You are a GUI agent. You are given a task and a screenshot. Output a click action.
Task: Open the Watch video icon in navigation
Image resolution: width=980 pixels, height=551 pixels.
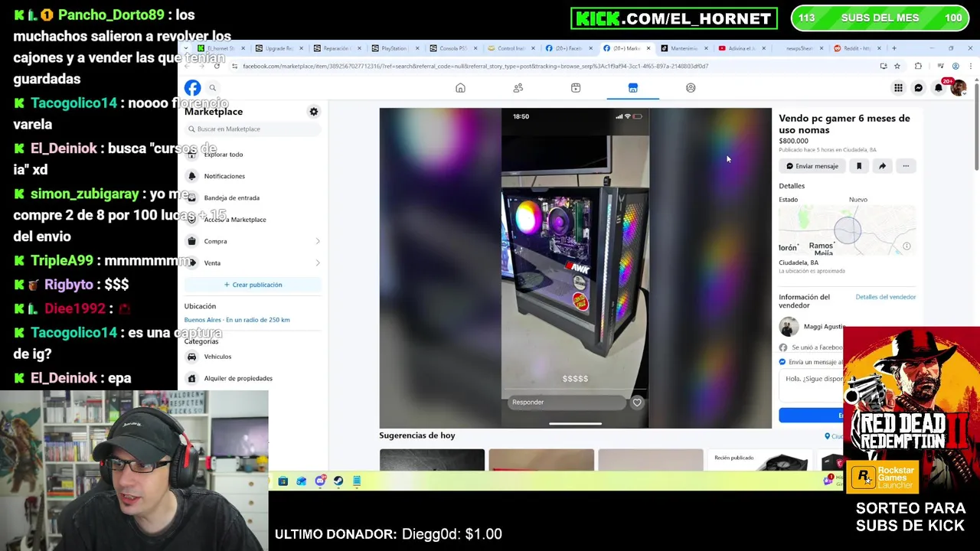click(x=576, y=88)
